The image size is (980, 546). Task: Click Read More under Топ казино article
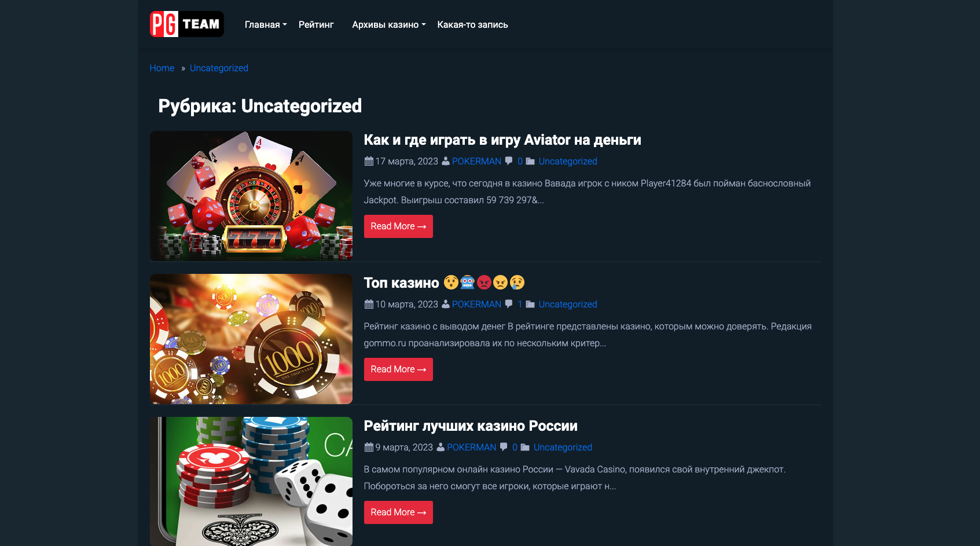coord(398,369)
